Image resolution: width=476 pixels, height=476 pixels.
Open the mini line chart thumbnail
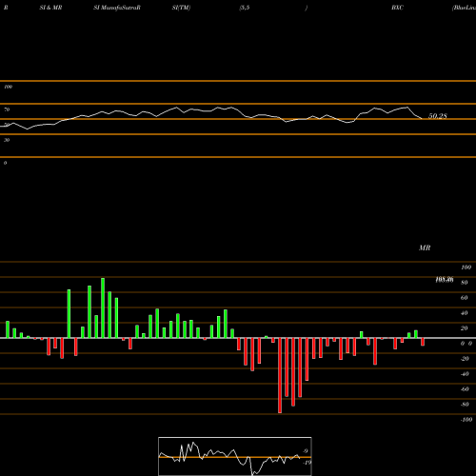(x=235, y=456)
